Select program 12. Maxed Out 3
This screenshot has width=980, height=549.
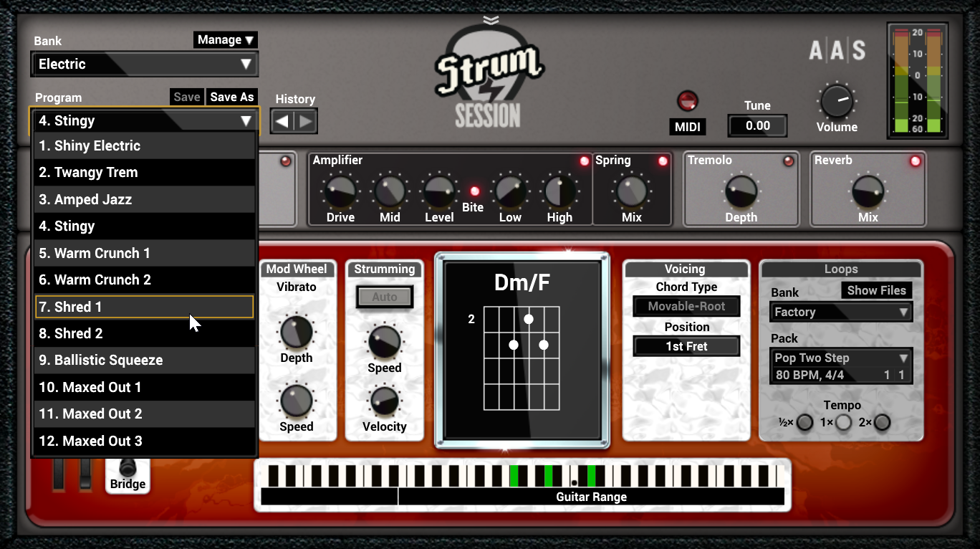point(145,441)
